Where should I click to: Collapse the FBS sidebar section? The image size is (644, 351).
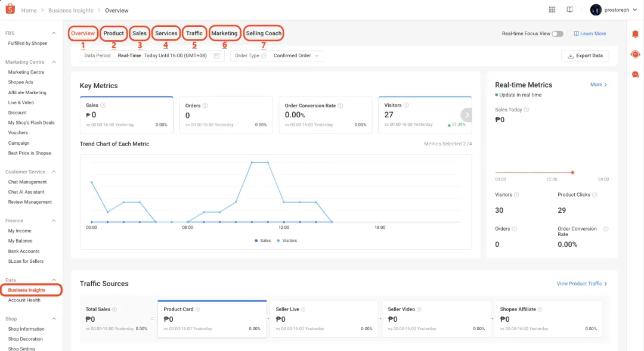(x=54, y=33)
